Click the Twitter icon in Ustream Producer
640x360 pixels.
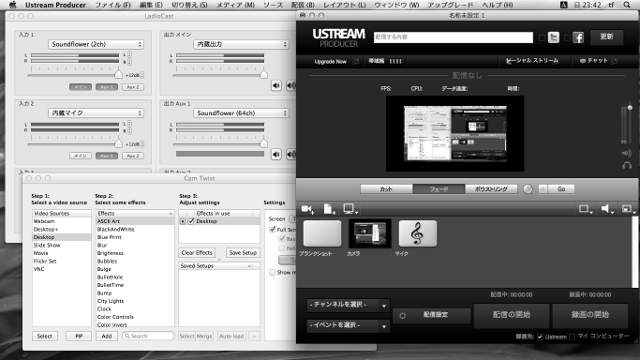tap(553, 37)
